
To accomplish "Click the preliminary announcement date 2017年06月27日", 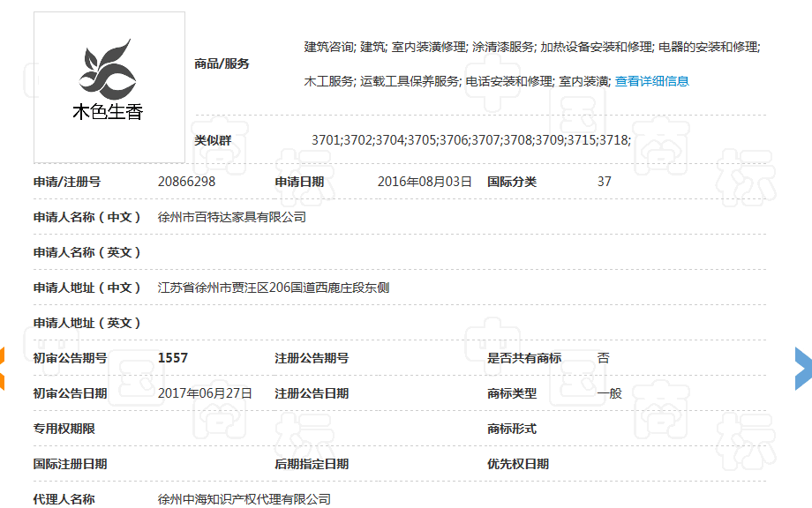I will (x=205, y=393).
